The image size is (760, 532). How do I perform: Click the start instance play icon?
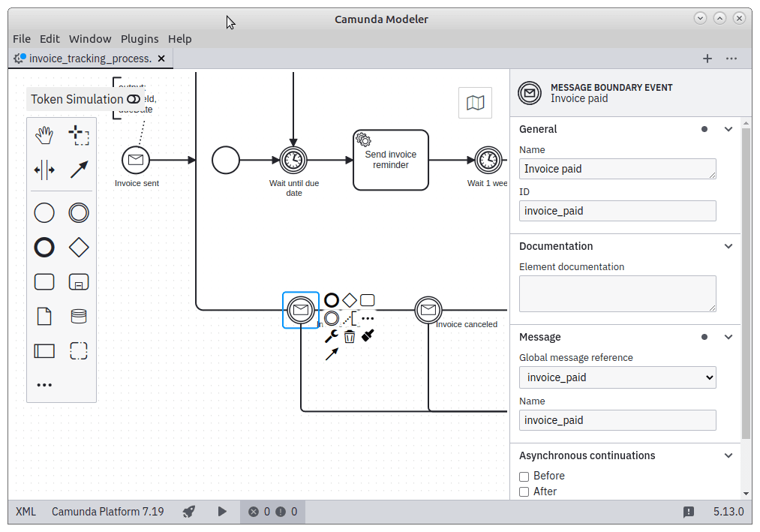[222, 512]
